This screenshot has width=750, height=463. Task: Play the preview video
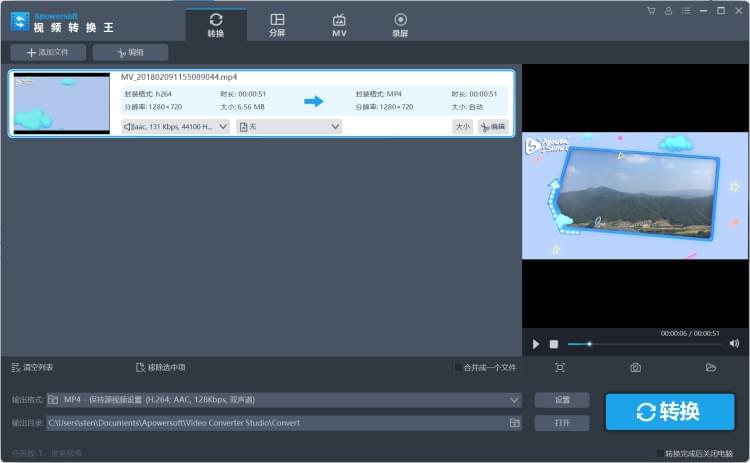tap(536, 344)
